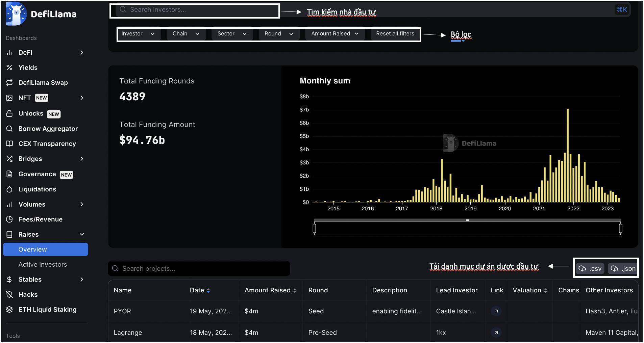Open the Fees/Revenue link
The height and width of the screenshot is (343, 644).
point(41,219)
